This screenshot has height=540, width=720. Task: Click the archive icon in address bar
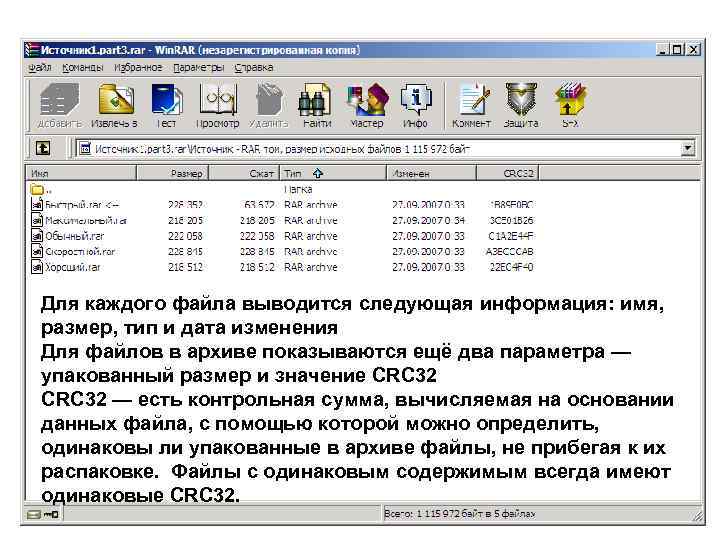point(85,148)
